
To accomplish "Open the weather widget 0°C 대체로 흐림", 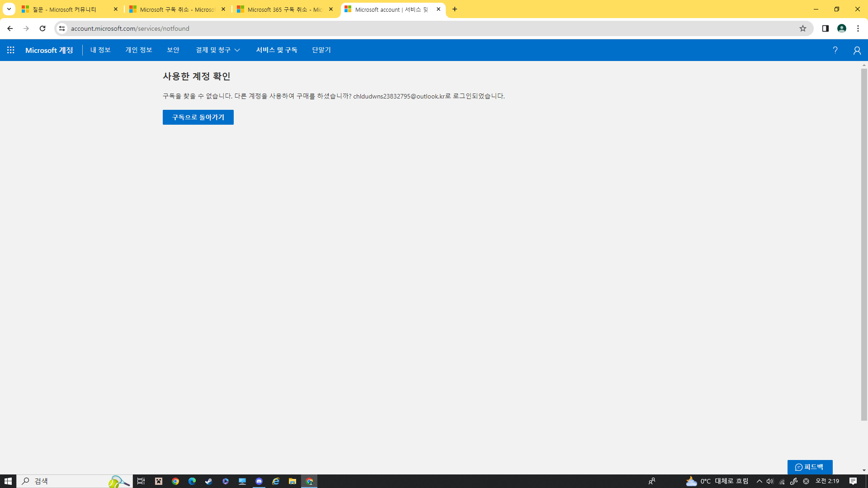I will [717, 481].
